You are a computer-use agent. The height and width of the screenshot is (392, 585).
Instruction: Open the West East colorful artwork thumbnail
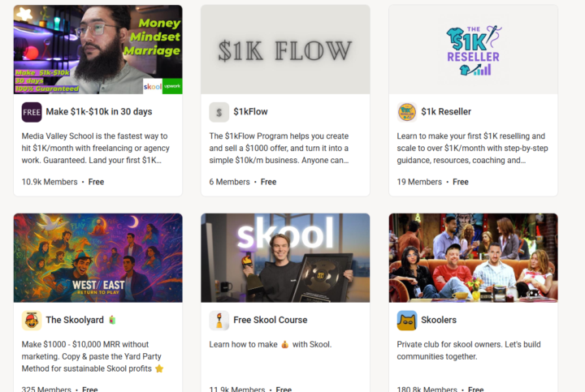98,258
